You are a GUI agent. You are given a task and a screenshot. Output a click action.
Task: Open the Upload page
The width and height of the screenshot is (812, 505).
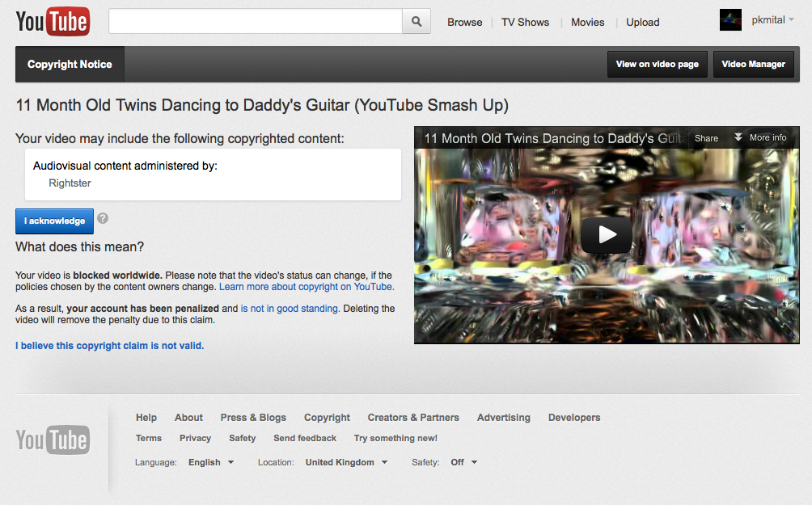643,23
